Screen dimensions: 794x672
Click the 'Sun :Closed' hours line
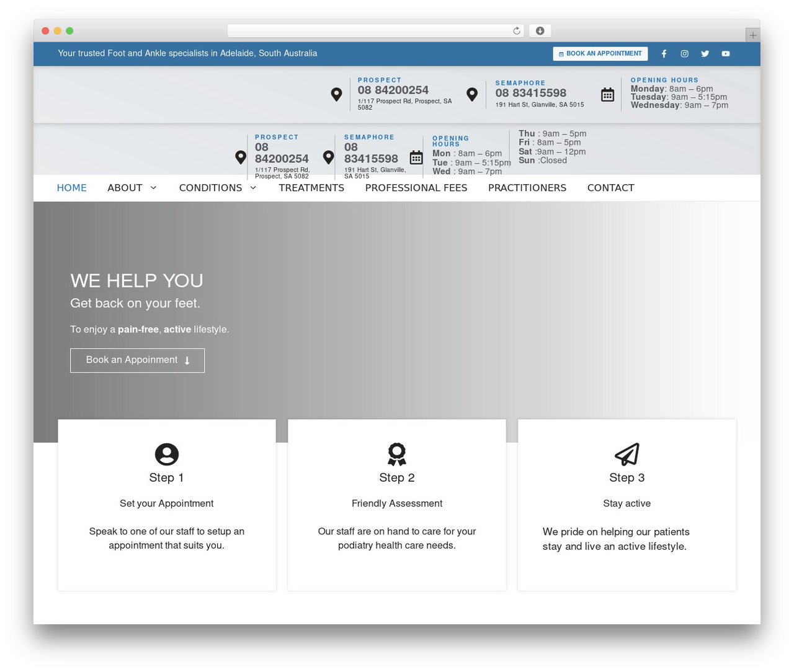coord(543,161)
